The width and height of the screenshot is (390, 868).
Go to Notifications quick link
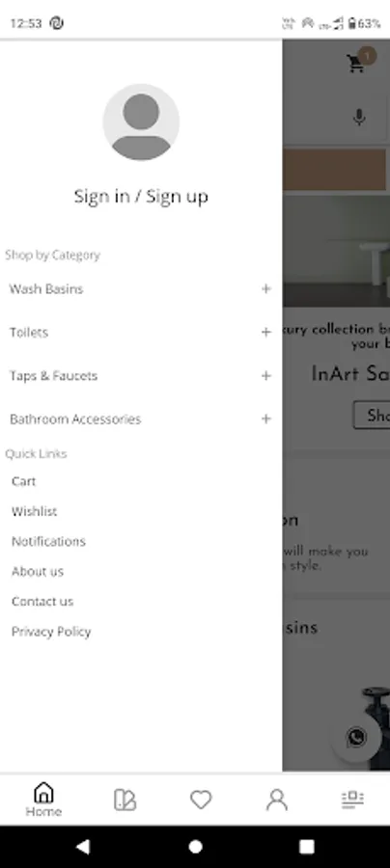(48, 541)
